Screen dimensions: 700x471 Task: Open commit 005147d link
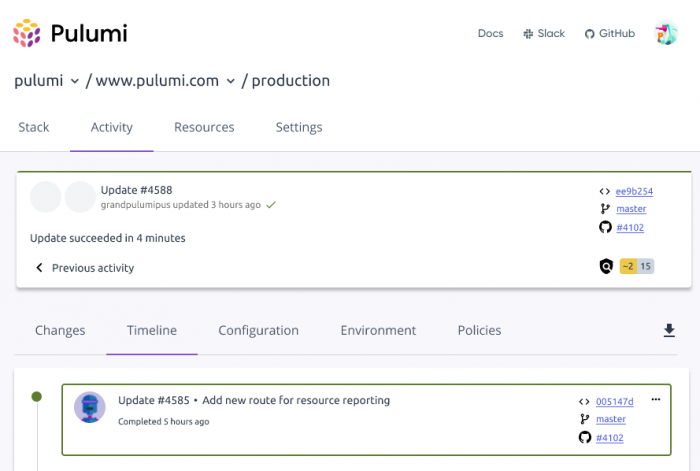tap(614, 401)
